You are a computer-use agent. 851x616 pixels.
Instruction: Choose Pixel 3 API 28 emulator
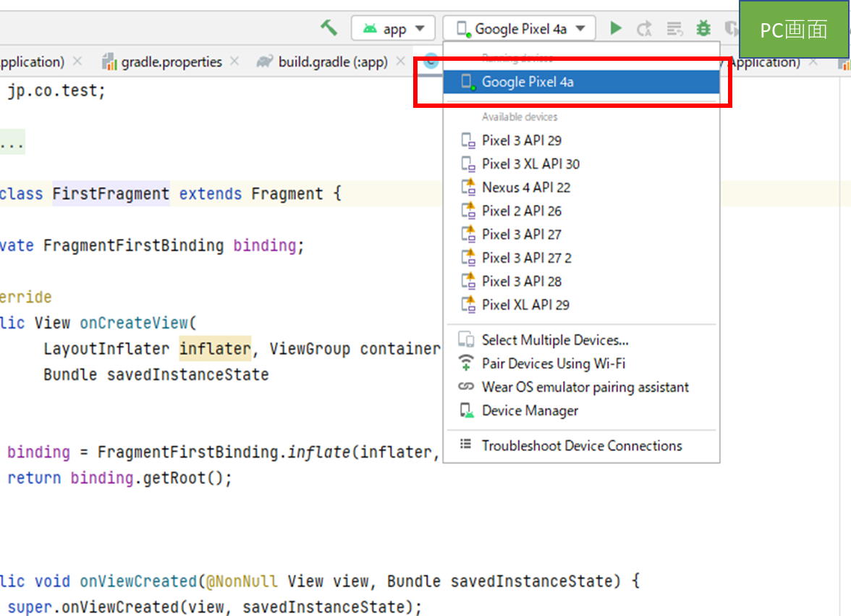coord(581,281)
